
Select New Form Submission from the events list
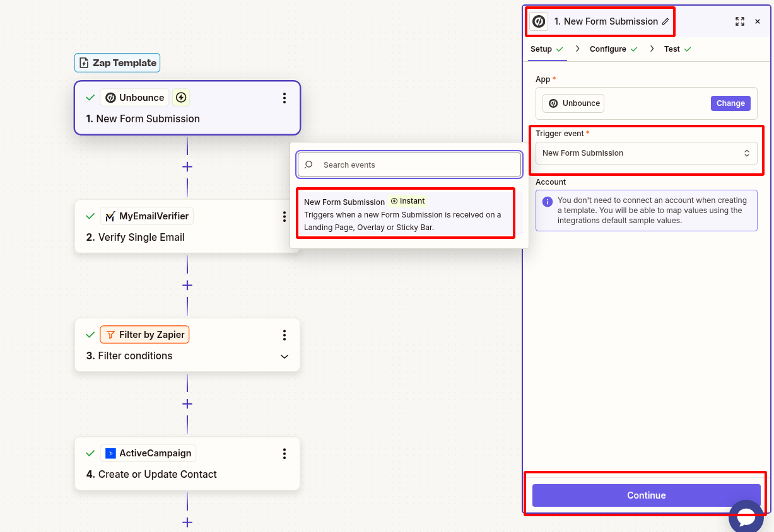(406, 213)
